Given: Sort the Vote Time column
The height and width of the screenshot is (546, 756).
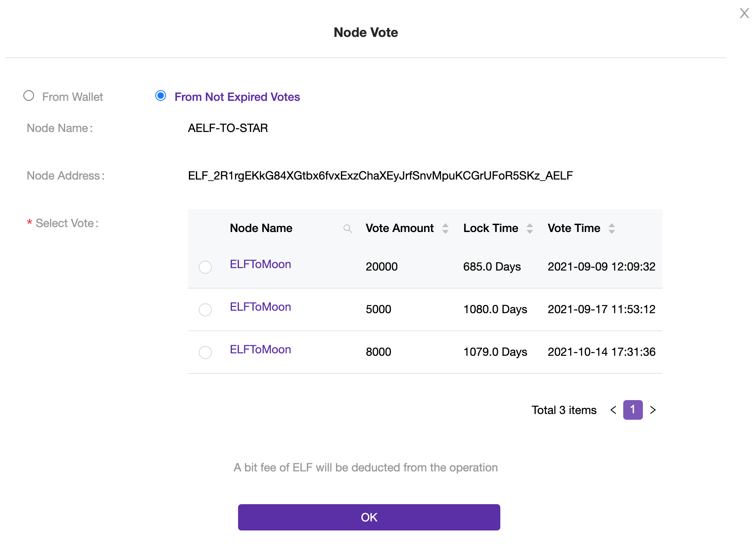Looking at the screenshot, I should point(612,228).
